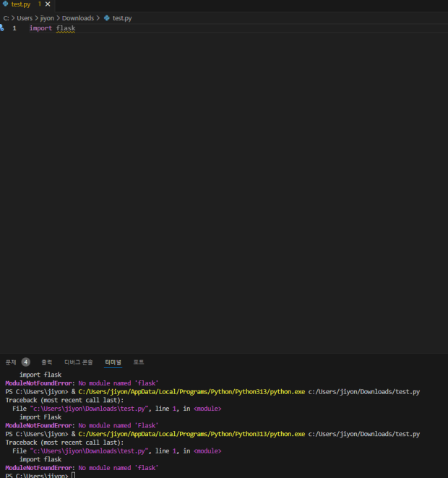This screenshot has width=448, height=478.
Task: Open the first c:\Users\jiyon\Downloads\test.py file link
Action: pos(89,409)
